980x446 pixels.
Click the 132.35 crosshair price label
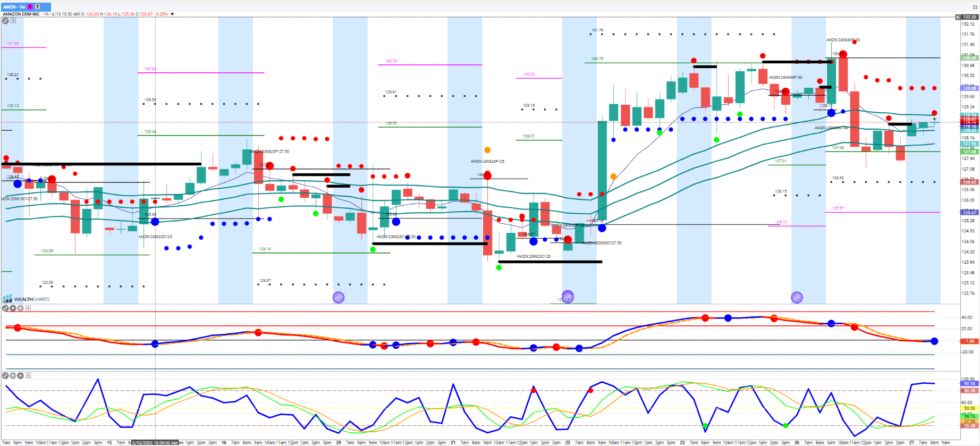pos(970,17)
